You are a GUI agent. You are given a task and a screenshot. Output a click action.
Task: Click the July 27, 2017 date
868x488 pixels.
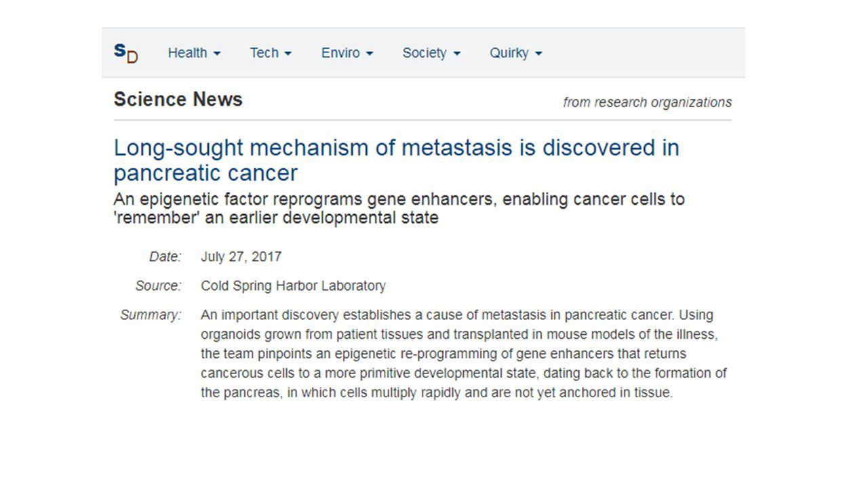[x=241, y=257]
